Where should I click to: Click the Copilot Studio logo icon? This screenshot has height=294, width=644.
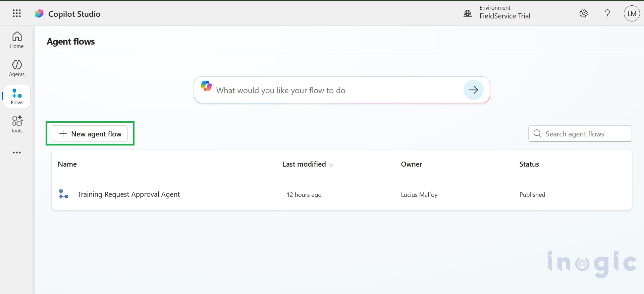pos(39,13)
